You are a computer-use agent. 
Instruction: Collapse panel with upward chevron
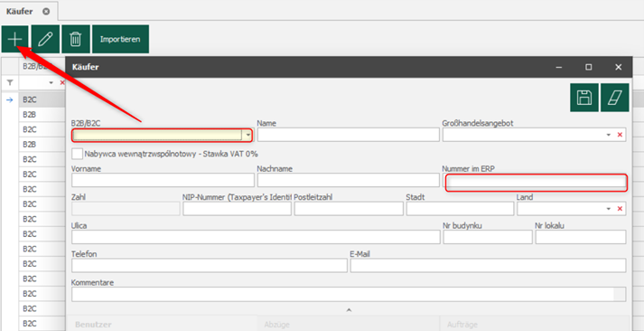pyautogui.click(x=349, y=309)
